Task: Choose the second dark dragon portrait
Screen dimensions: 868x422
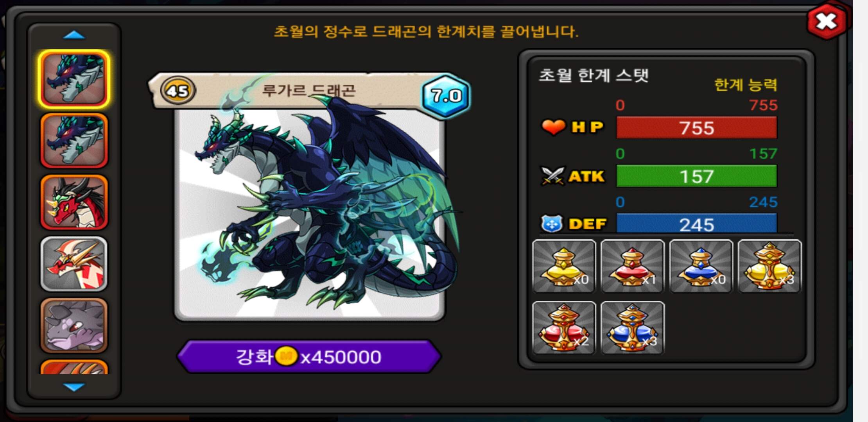Action: 74,141
